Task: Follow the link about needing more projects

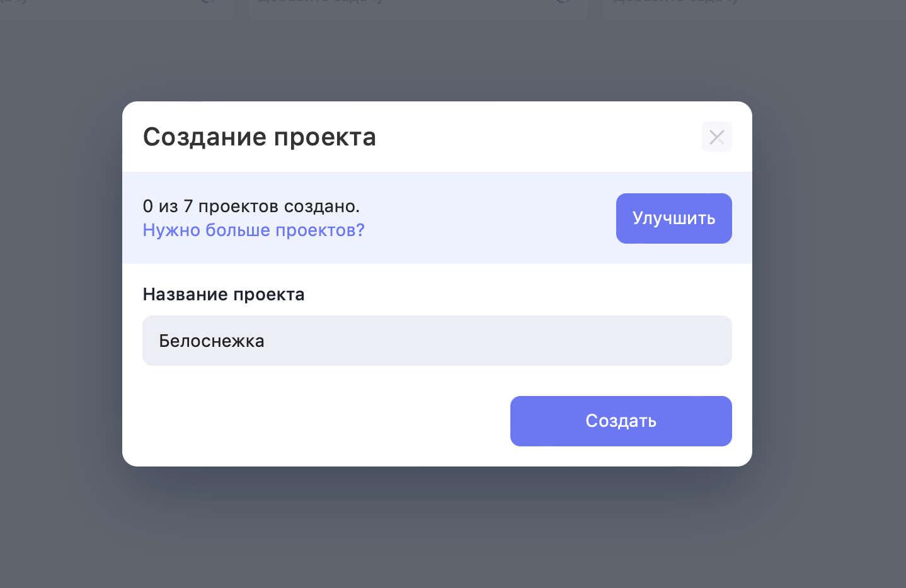Action: pyautogui.click(x=253, y=230)
